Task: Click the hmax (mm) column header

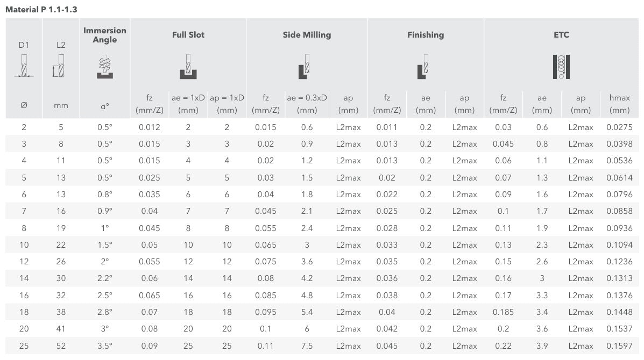Action: click(x=619, y=104)
